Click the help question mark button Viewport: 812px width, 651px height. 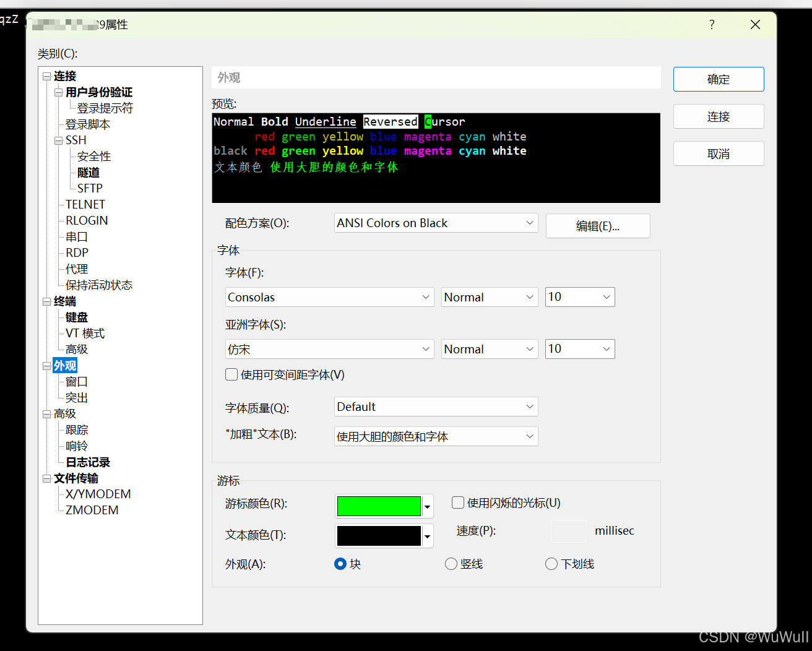pos(712,25)
